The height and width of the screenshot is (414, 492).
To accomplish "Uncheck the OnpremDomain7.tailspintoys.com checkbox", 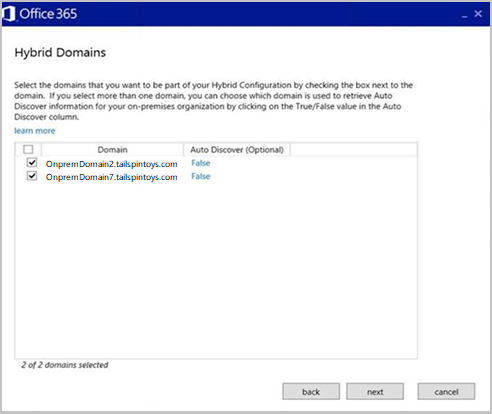I will 32,176.
